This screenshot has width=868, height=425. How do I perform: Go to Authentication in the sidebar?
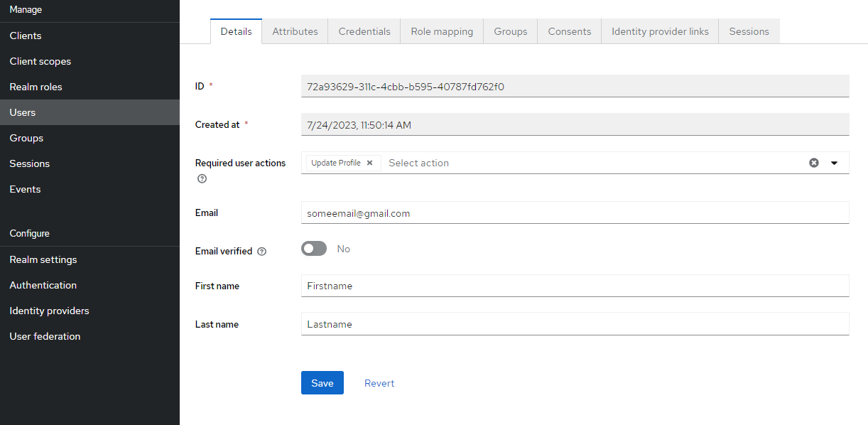point(43,284)
